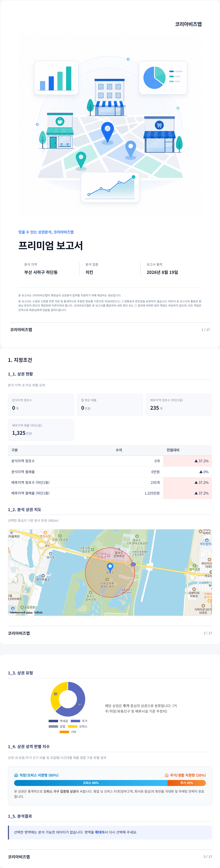Viewport: 220px width, 868px height.
Task: Click the coffee shop building icon
Action: (60, 131)
